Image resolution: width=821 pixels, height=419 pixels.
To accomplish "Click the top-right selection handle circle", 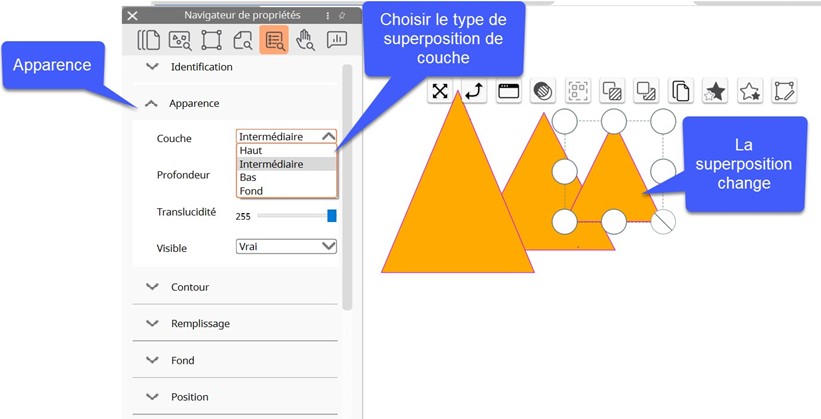I will click(663, 122).
